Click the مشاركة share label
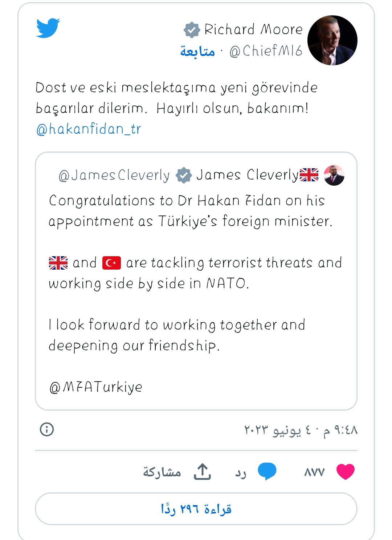The width and height of the screenshot is (392, 540). (162, 472)
